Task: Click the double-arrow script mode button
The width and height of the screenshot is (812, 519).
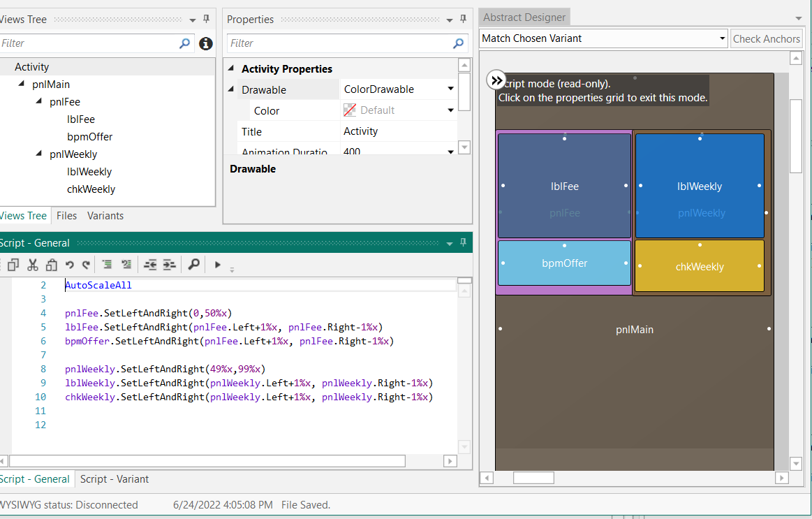Action: 496,80
